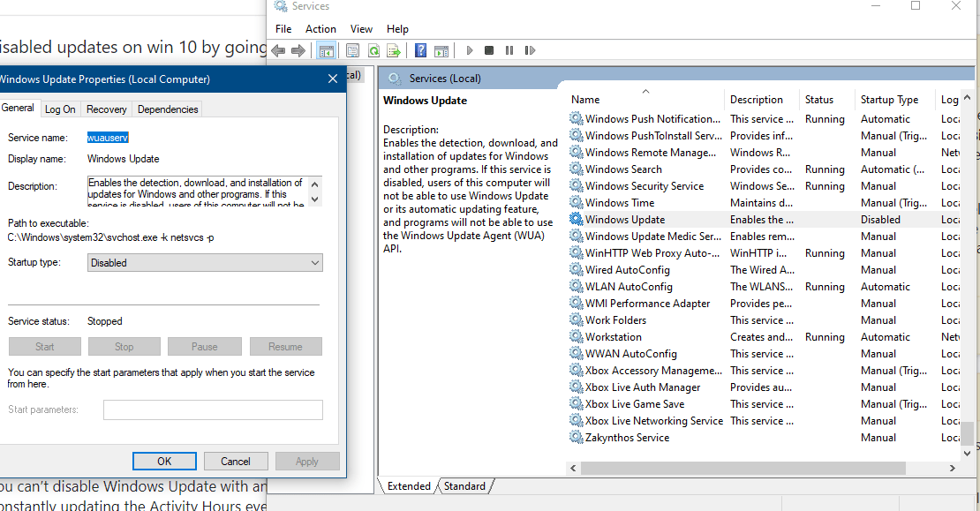Open the Action menu

click(320, 29)
